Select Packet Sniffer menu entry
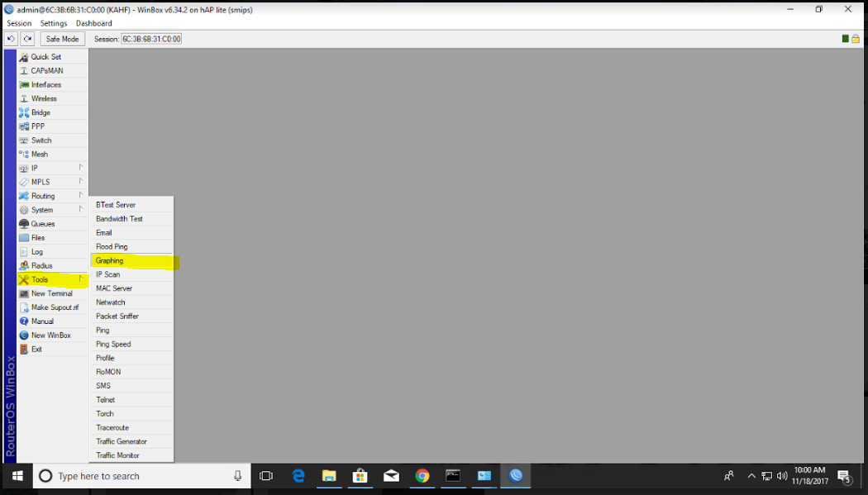868x495 pixels. point(131,317)
